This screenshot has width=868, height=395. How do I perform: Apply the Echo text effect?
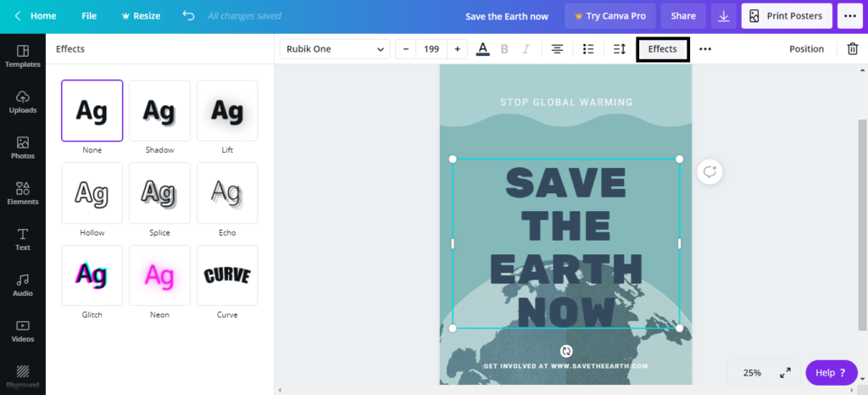227,193
